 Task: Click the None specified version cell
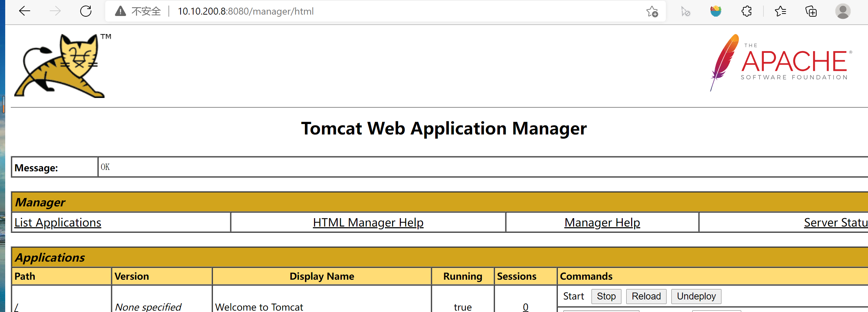click(148, 307)
